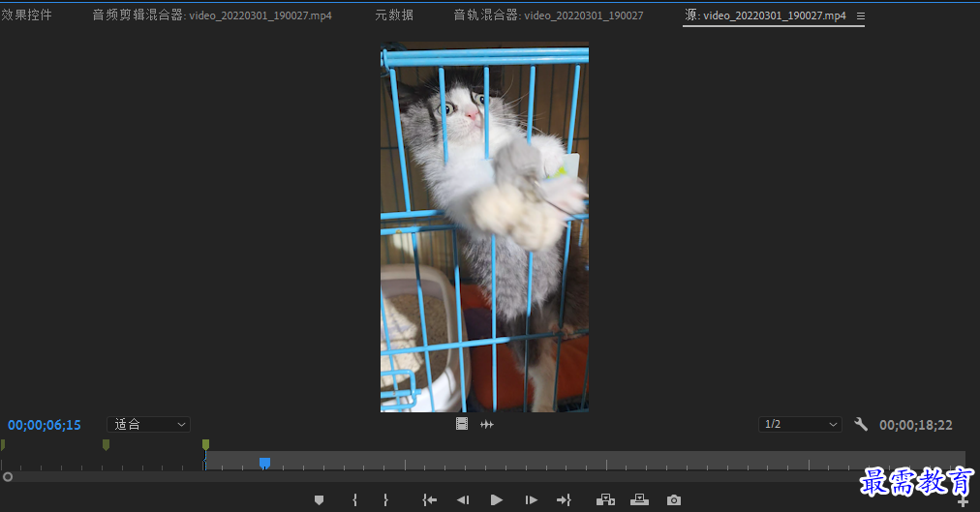Click the zoom scrollbar circle handle
Screen dimensions: 980x512
(8, 476)
